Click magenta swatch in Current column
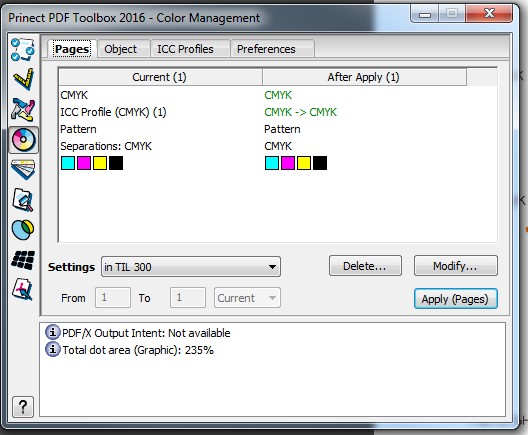This screenshot has height=435, width=528. click(84, 163)
